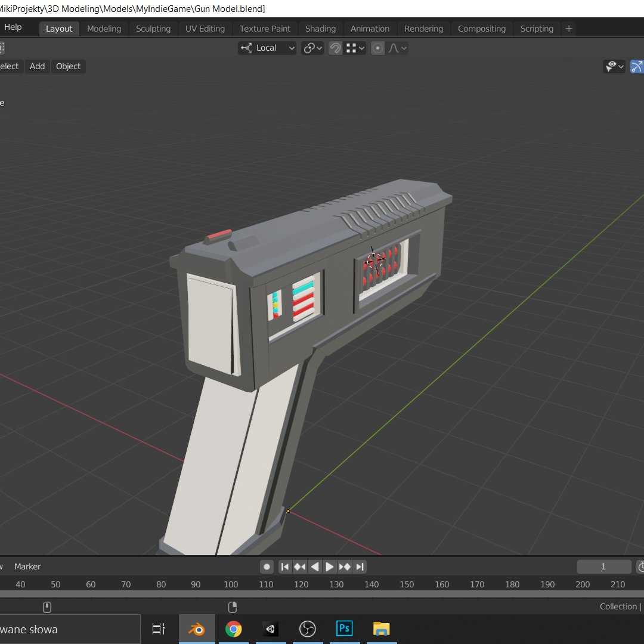Screen dimensions: 644x644
Task: Switch to the UV Editing workspace tab
Action: (x=205, y=29)
